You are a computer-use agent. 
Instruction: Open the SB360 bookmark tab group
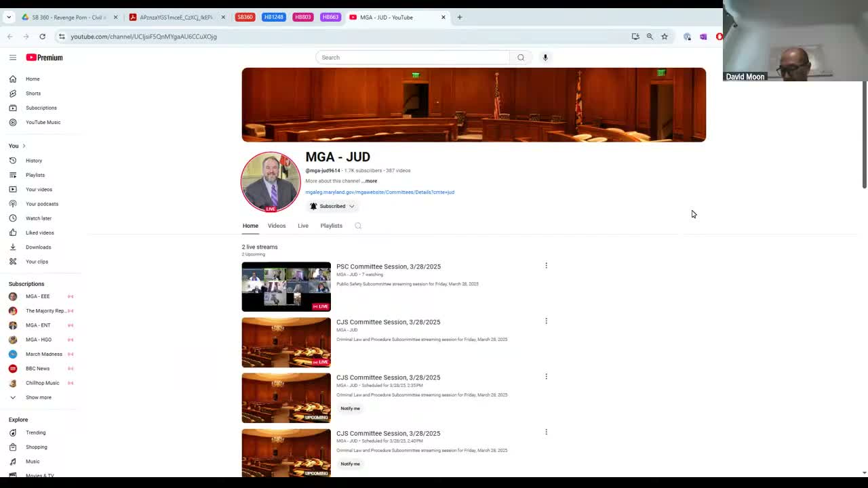[x=245, y=18]
